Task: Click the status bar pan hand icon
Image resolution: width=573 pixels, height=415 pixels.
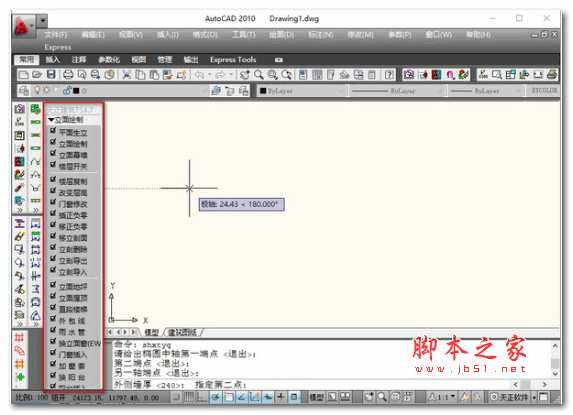Action: click(x=369, y=397)
